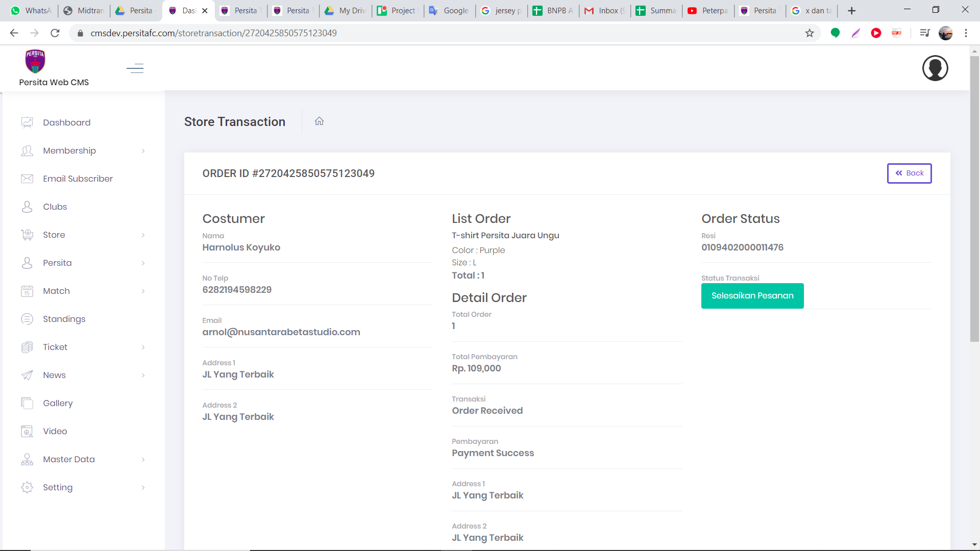980x551 pixels.
Task: Reload the page
Action: (x=55, y=33)
